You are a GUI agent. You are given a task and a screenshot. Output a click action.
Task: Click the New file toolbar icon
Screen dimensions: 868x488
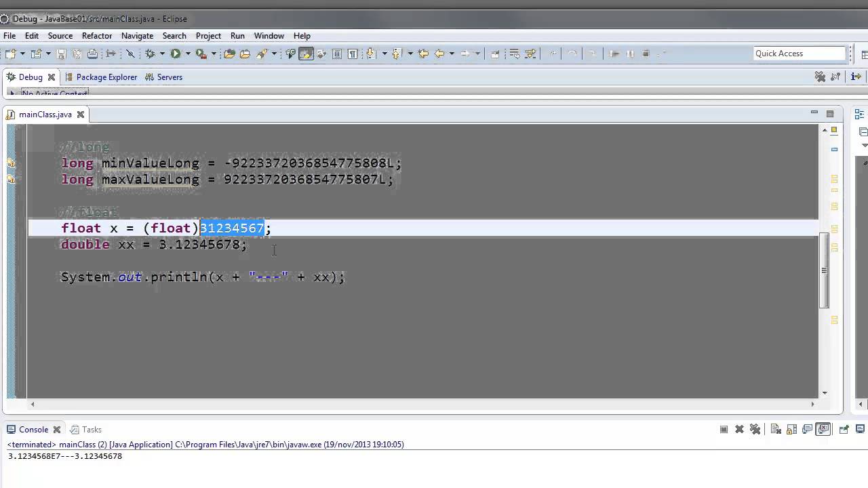coord(10,54)
